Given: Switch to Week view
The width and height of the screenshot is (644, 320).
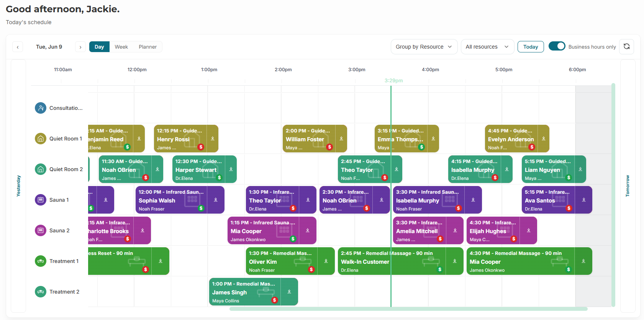Looking at the screenshot, I should [121, 47].
